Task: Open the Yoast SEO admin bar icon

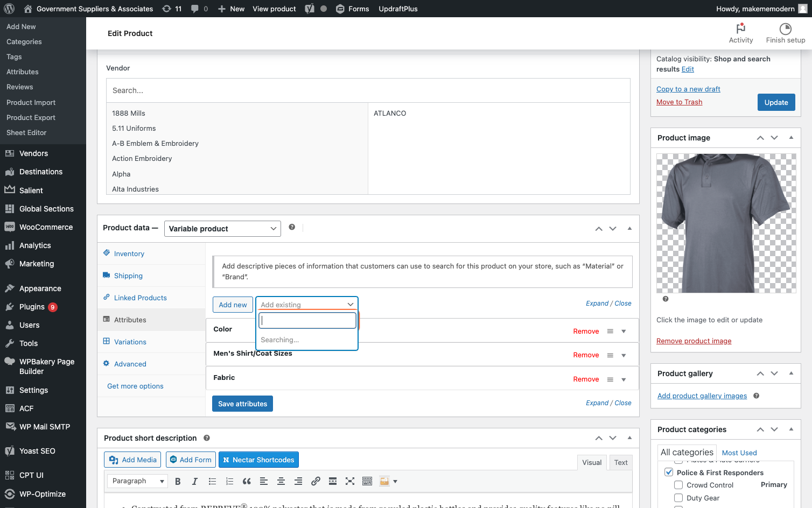Action: (x=310, y=9)
